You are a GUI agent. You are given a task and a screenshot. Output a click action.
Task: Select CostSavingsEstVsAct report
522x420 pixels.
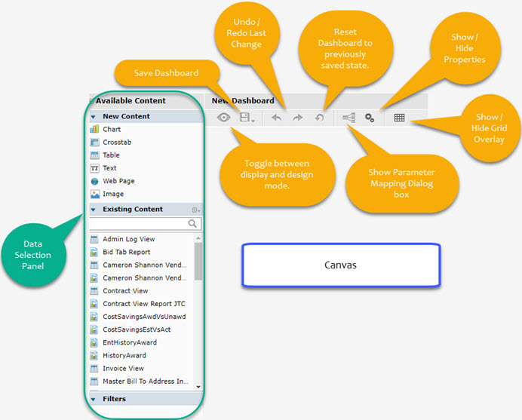tap(137, 330)
